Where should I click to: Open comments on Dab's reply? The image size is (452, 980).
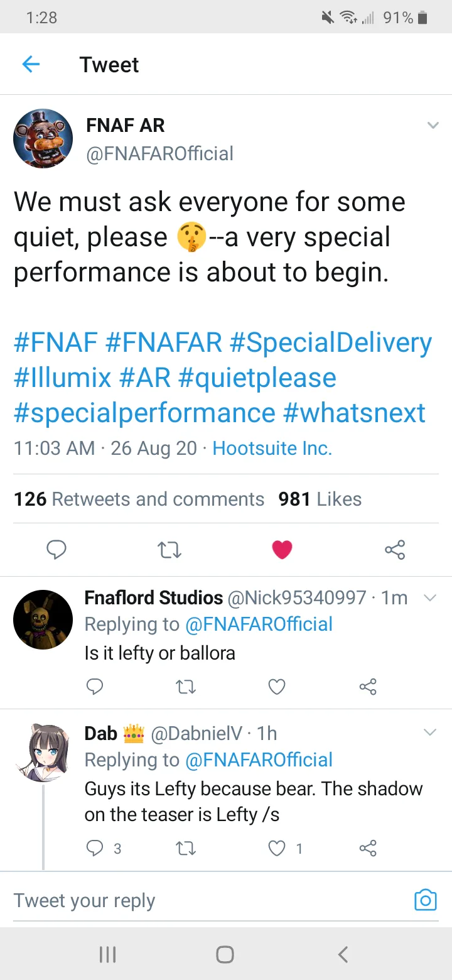tap(94, 849)
